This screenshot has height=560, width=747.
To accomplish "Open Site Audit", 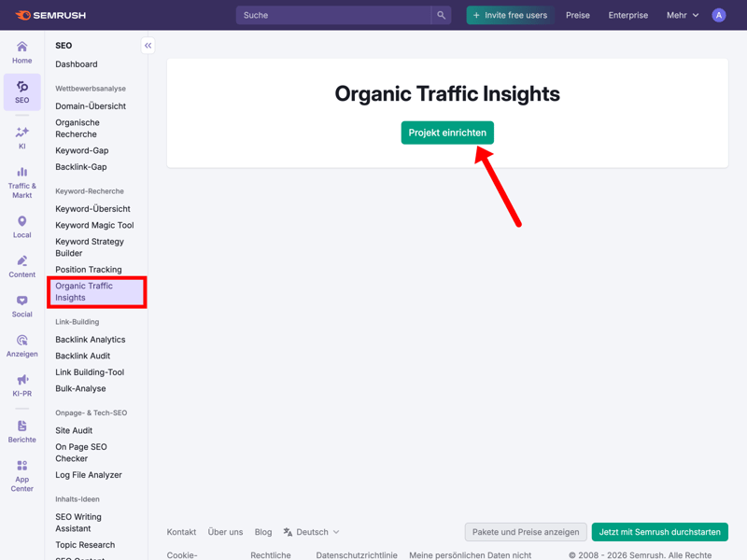I will (74, 430).
